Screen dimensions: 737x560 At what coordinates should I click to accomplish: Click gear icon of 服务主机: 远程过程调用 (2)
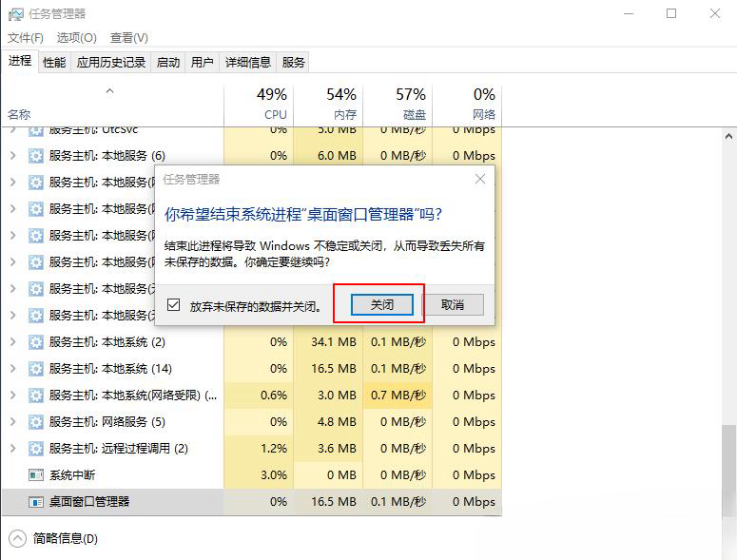coord(36,449)
